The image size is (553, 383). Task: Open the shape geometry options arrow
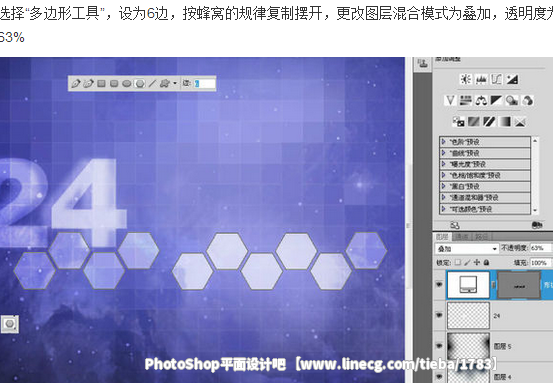(175, 84)
